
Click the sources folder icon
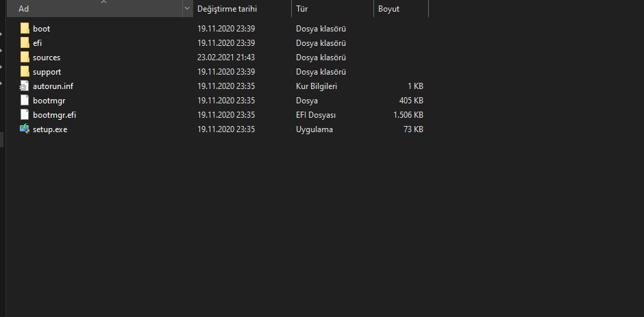click(25, 58)
